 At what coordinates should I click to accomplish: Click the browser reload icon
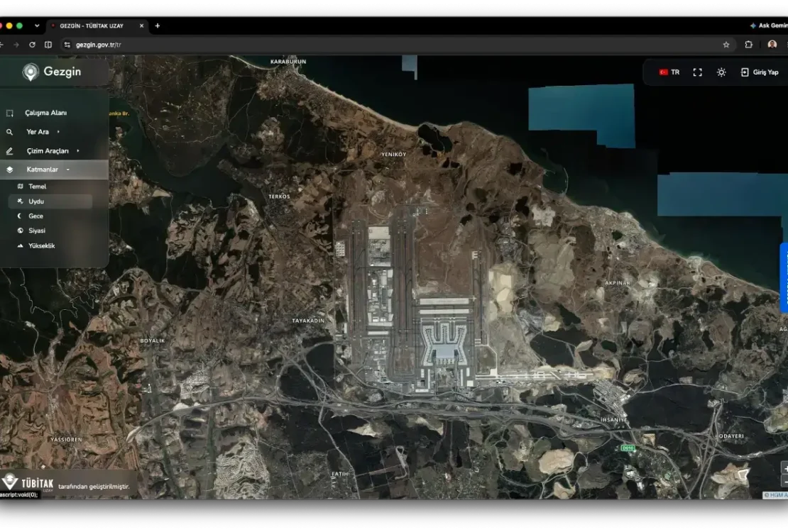pos(32,45)
